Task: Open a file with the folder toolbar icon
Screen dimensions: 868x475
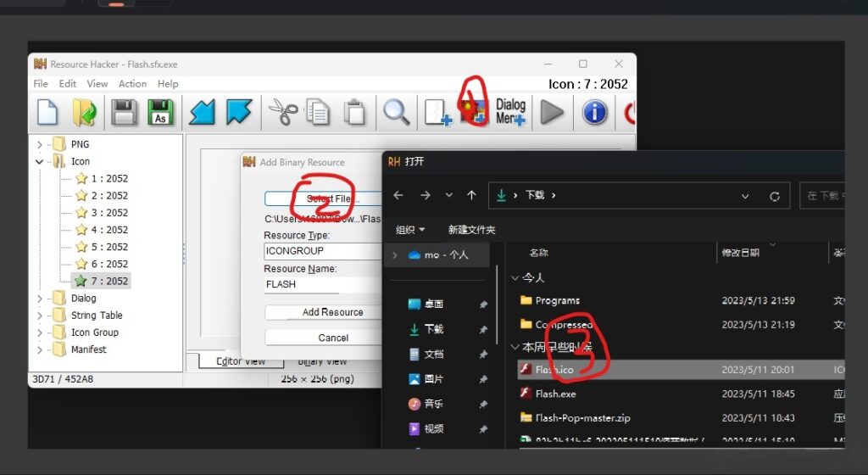Action: 84,112
